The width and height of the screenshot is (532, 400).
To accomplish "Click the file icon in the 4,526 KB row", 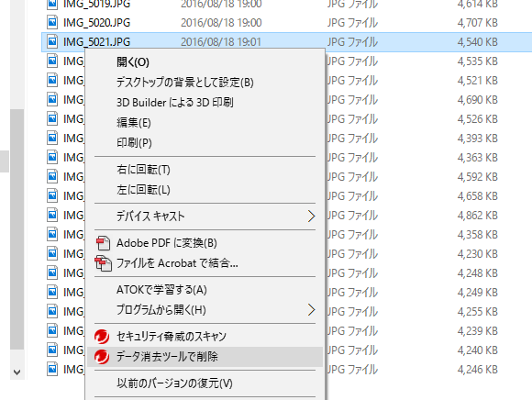I will pyautogui.click(x=52, y=118).
